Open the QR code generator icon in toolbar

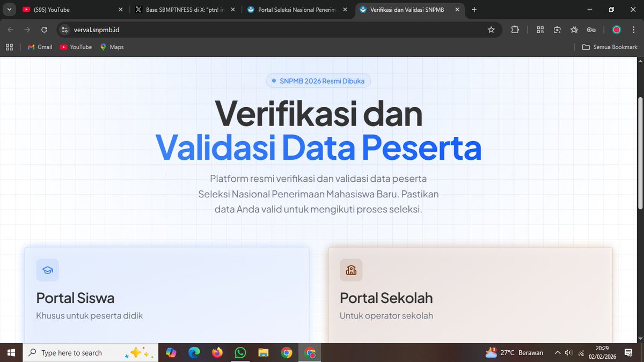(540, 29)
